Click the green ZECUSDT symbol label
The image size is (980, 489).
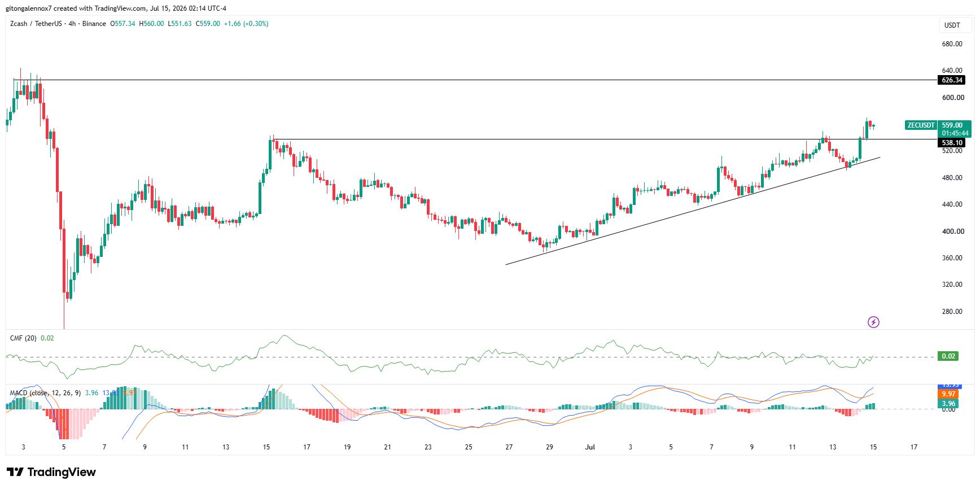(921, 125)
